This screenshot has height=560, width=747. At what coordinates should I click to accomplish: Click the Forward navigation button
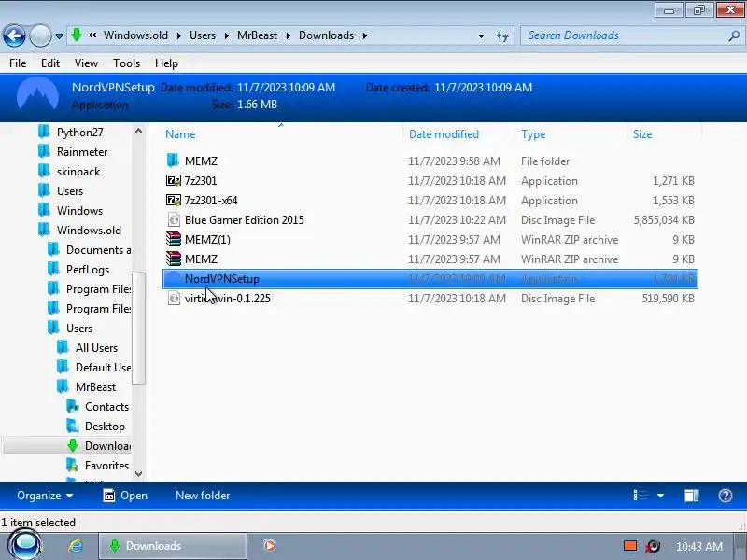pyautogui.click(x=40, y=35)
